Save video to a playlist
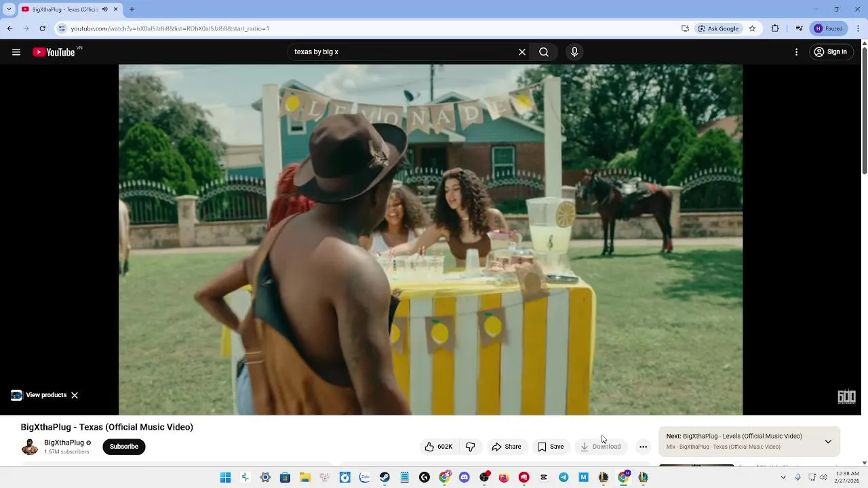Screen dimensions: 868x488 [x=551, y=447]
